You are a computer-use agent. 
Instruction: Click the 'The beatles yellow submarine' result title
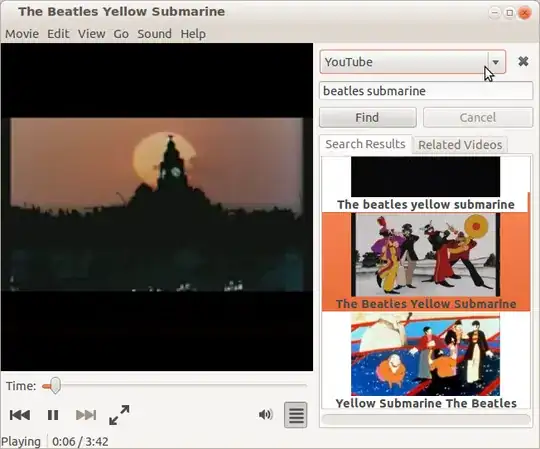tap(426, 205)
